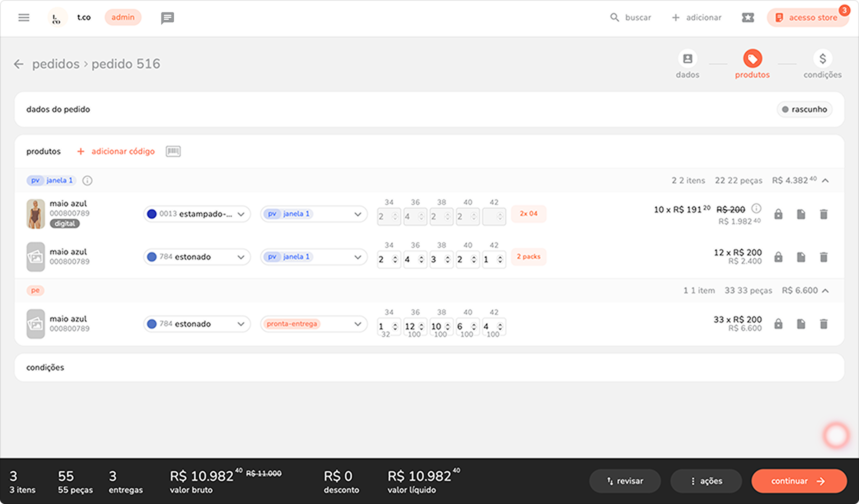
Task: Open the 0013 estampado color dropdown
Action: coord(197,214)
